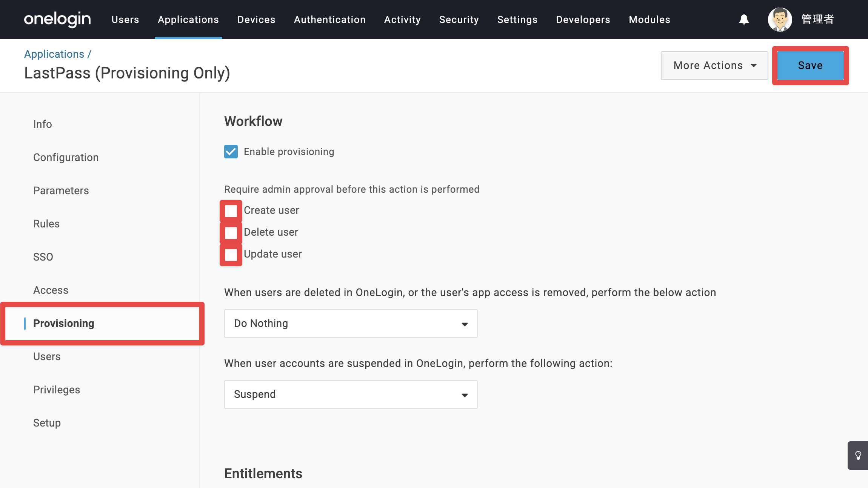Switch to the Info tab
This screenshot has height=488, width=868.
coord(43,124)
